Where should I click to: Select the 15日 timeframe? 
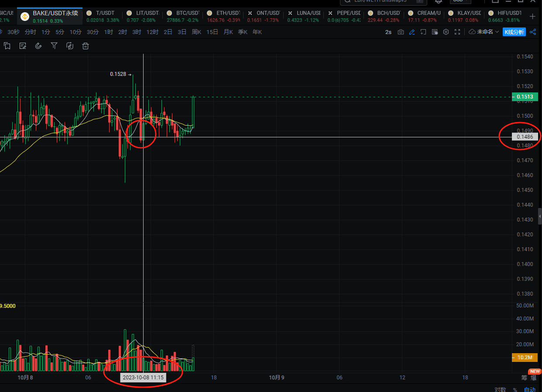[213, 32]
